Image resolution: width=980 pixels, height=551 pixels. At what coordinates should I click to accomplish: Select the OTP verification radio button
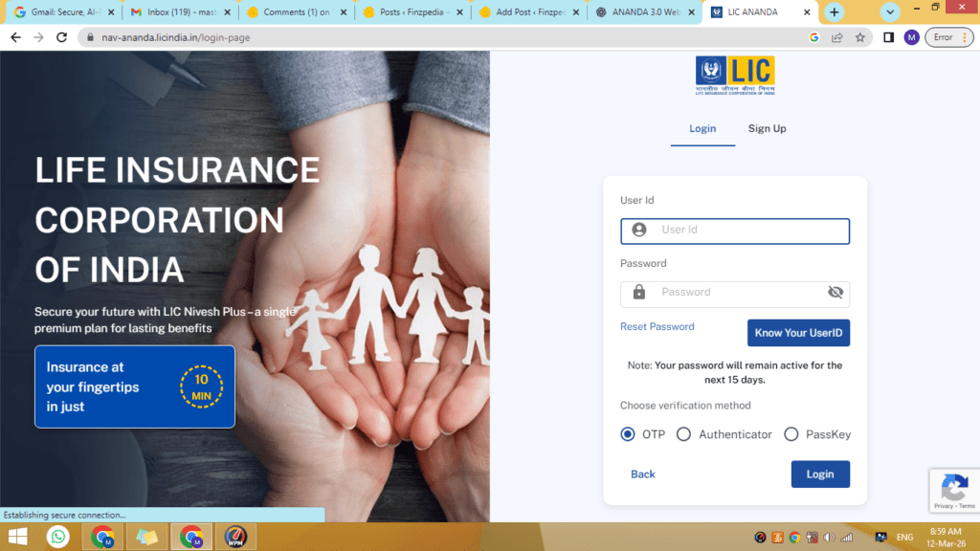coord(628,434)
